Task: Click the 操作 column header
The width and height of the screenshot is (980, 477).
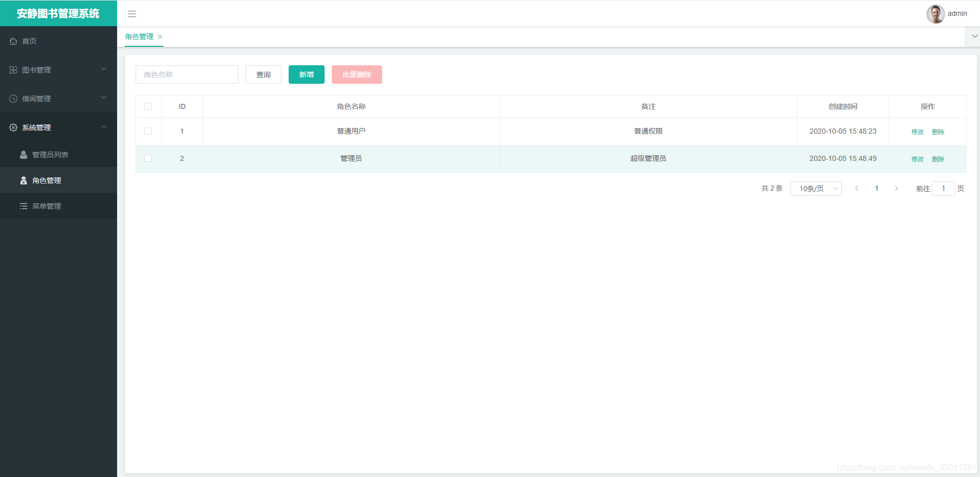Action: (x=928, y=106)
